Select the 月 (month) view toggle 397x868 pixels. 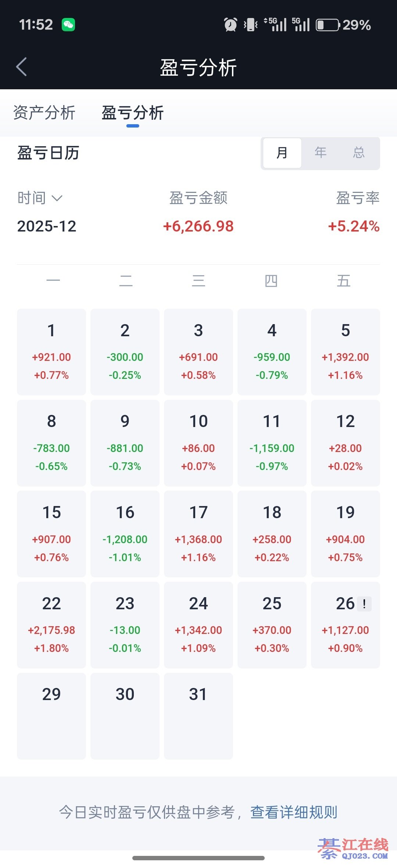point(282,153)
